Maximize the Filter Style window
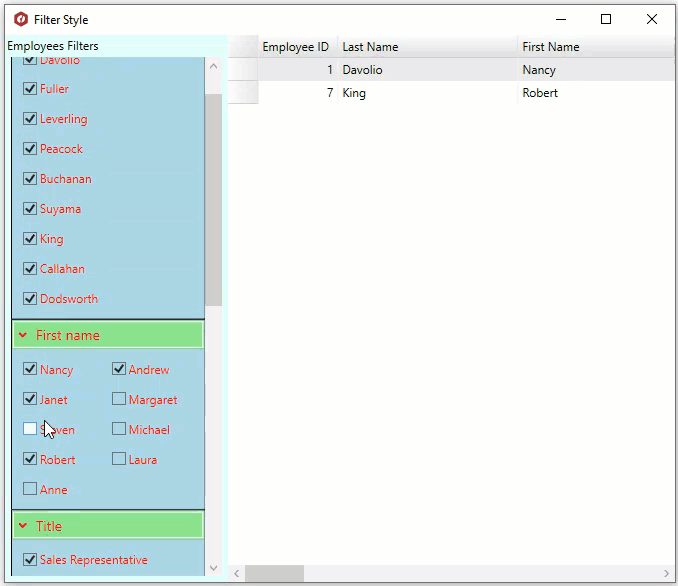Image resolution: width=678 pixels, height=586 pixels. point(606,19)
